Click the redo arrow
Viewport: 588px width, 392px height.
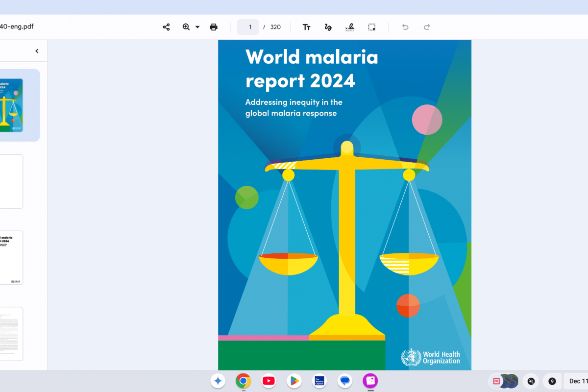tap(427, 27)
